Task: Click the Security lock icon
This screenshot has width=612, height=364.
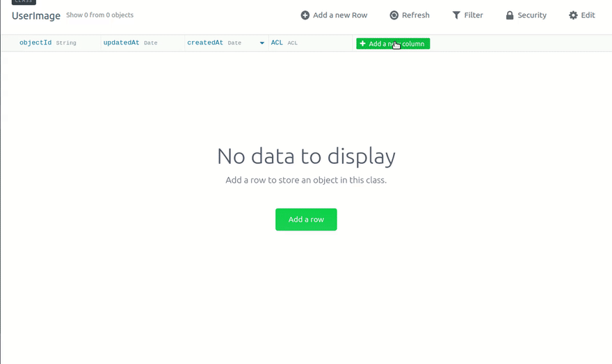Action: (510, 15)
